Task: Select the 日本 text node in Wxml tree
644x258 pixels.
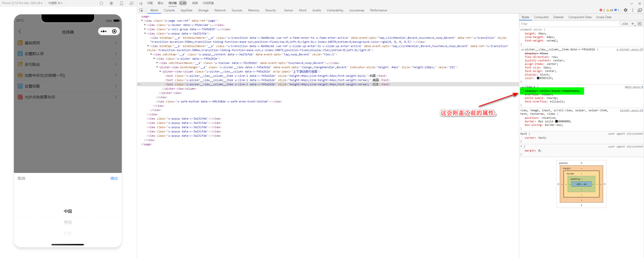Action: [x=278, y=84]
